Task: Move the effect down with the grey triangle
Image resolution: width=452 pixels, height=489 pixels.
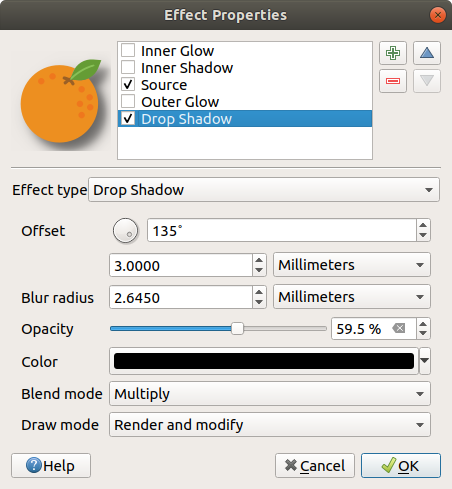Action: click(x=427, y=81)
